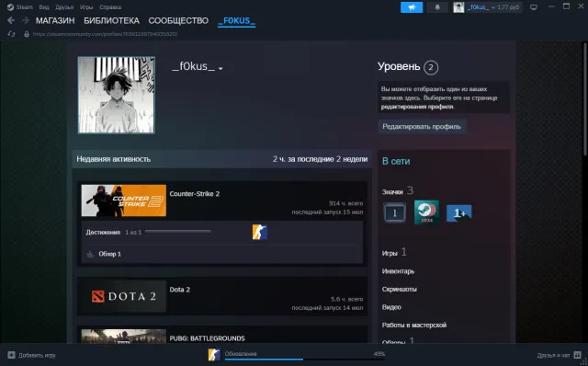Open the Скриншоты link
This screenshot has height=366, width=588.
coord(399,289)
